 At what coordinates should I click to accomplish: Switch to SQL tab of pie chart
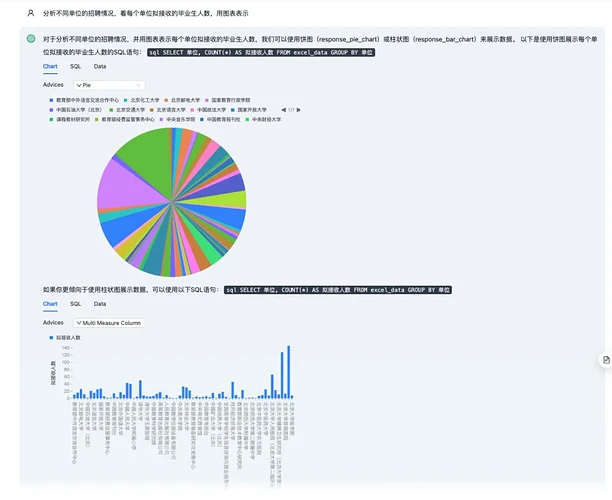click(x=75, y=66)
